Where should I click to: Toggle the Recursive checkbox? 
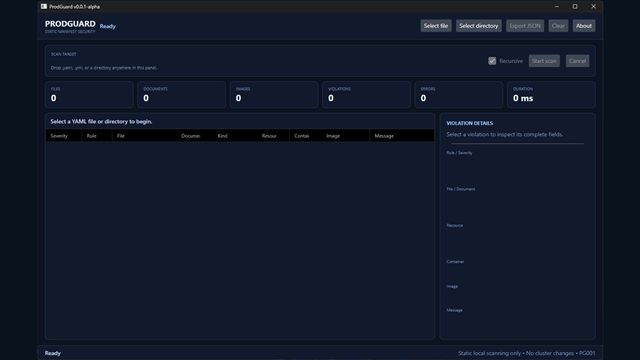coord(492,61)
